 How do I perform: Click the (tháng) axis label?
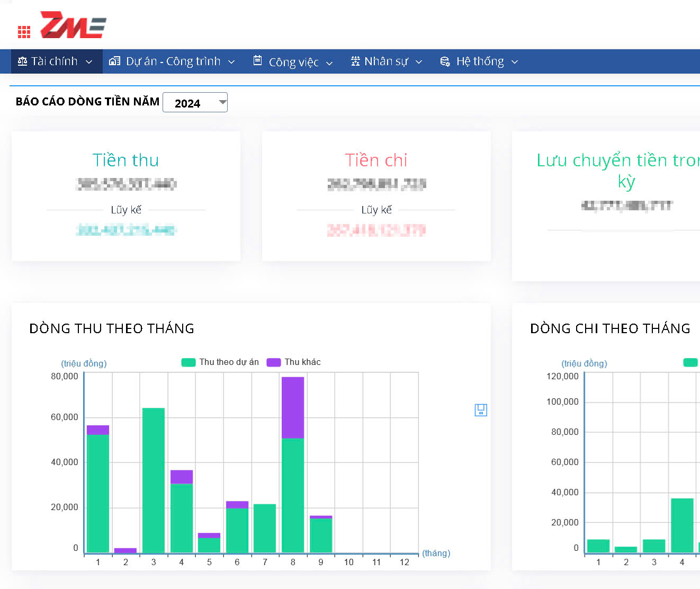point(436,553)
